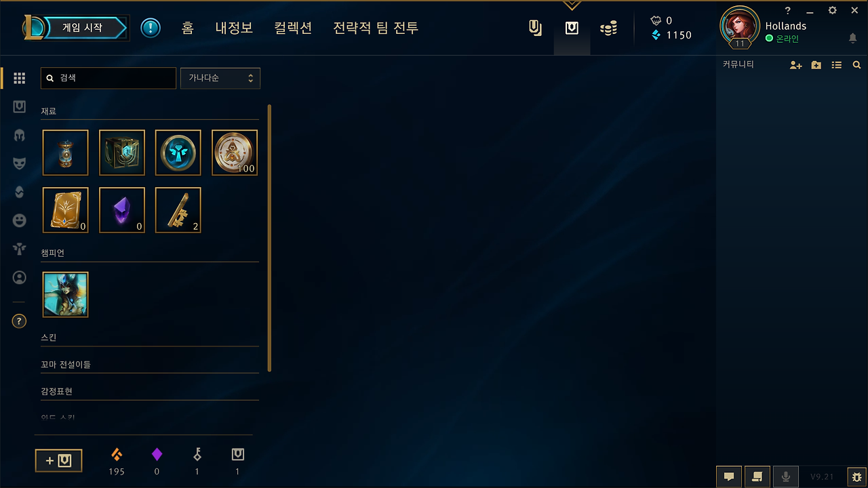This screenshot has height=488, width=868.
Task: Toggle the microphone voice button
Action: 786,476
